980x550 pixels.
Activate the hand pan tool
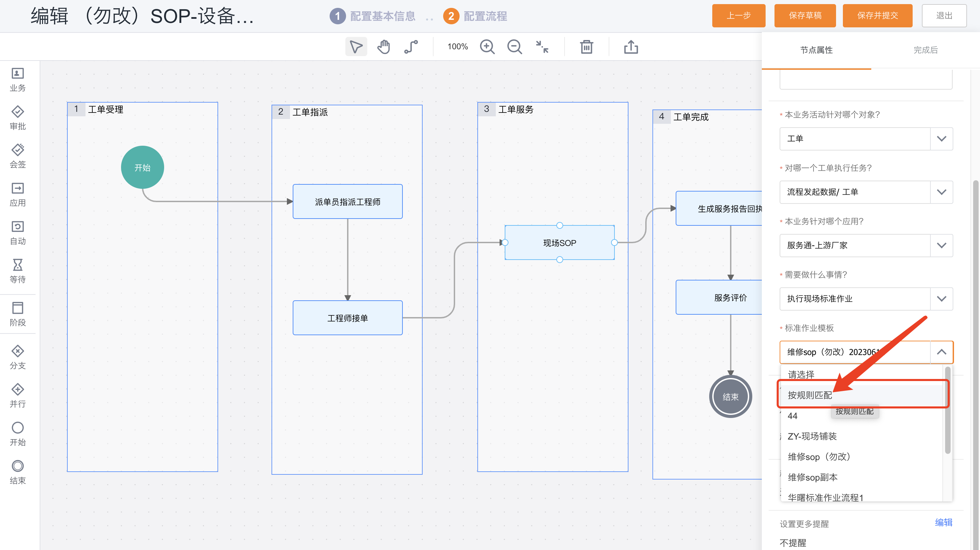coord(383,47)
